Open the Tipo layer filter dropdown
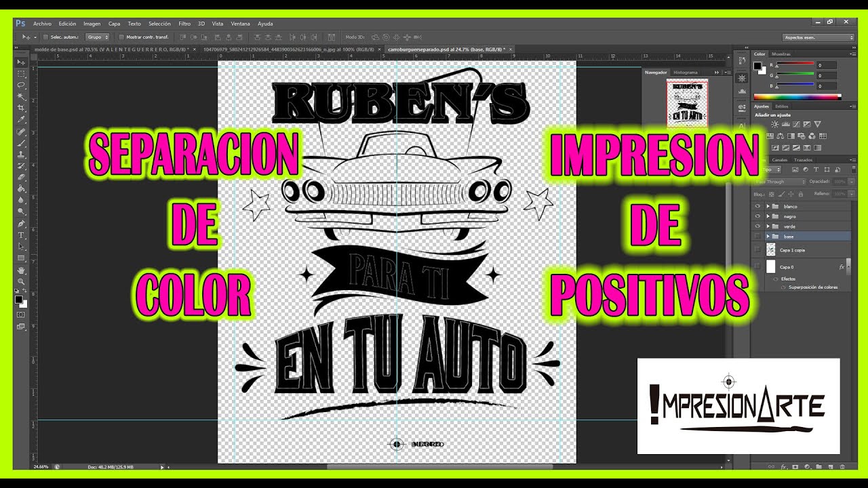 coord(771,169)
